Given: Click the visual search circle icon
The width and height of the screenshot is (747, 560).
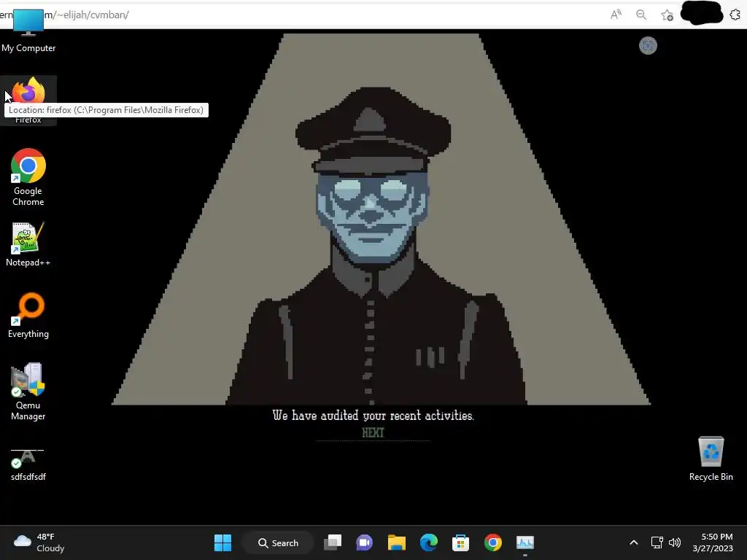Looking at the screenshot, I should pyautogui.click(x=648, y=46).
